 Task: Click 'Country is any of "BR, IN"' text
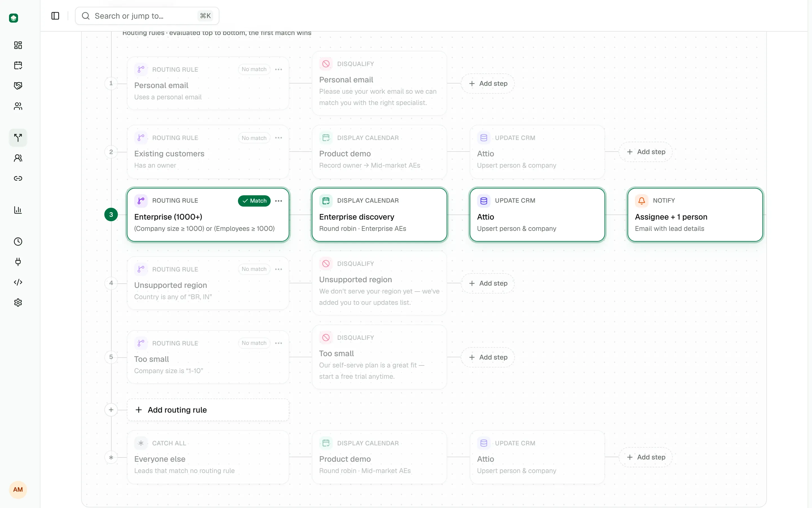coord(173,297)
